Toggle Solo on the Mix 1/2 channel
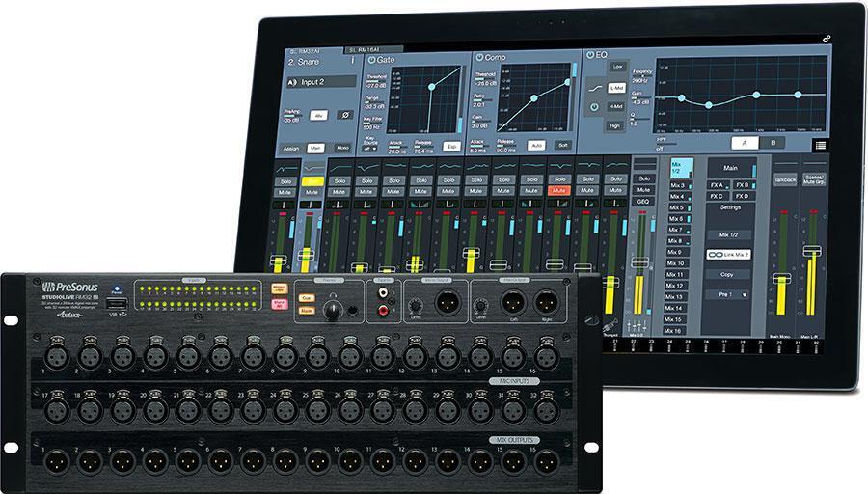 pyautogui.click(x=644, y=178)
